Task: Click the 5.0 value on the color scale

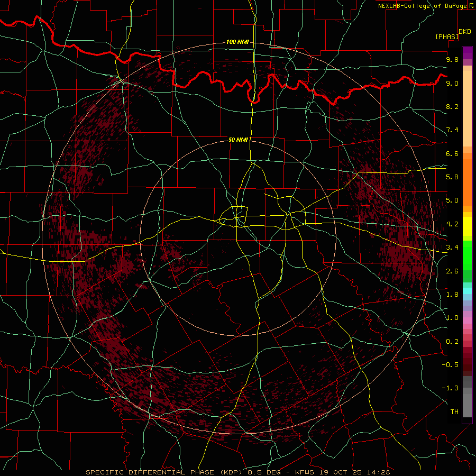Action: [x=452, y=200]
